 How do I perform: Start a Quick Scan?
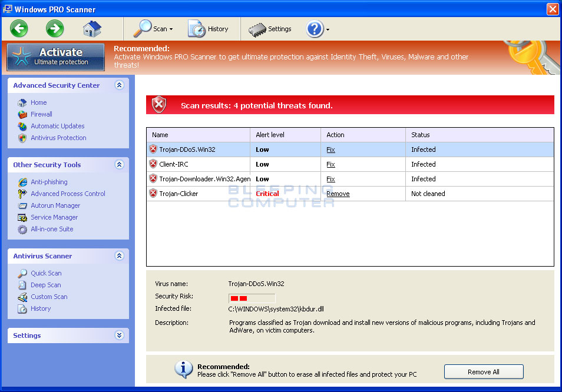point(46,273)
